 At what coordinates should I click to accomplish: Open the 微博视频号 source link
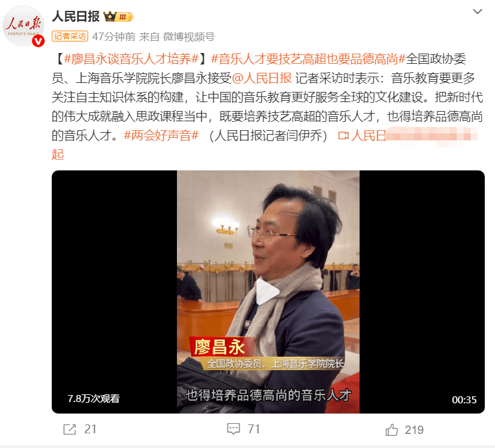pyautogui.click(x=189, y=37)
